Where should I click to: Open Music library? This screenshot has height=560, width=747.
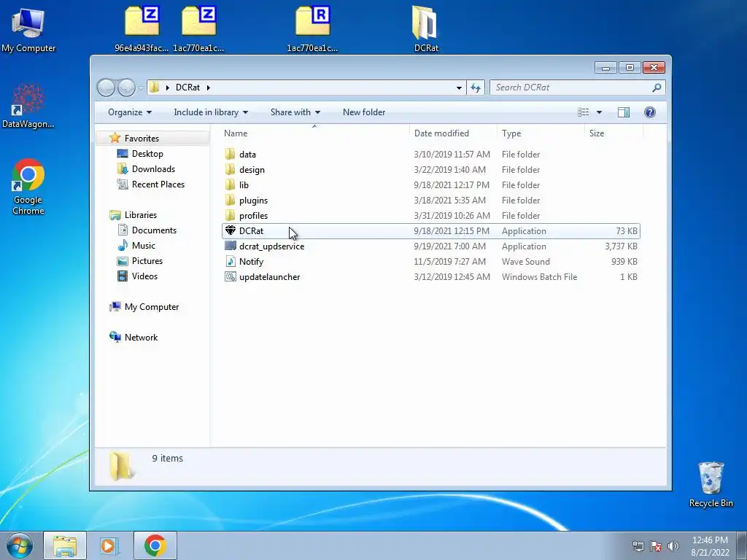pyautogui.click(x=144, y=245)
